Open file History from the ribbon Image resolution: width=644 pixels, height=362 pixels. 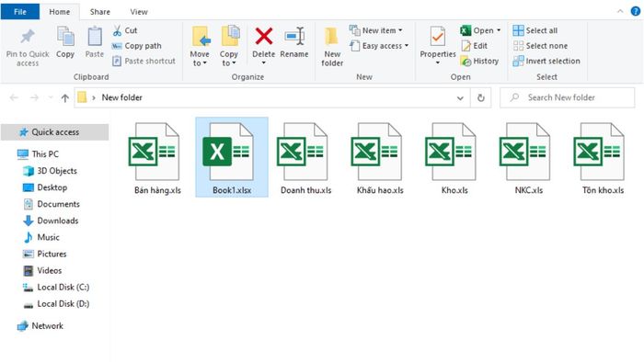(x=479, y=61)
